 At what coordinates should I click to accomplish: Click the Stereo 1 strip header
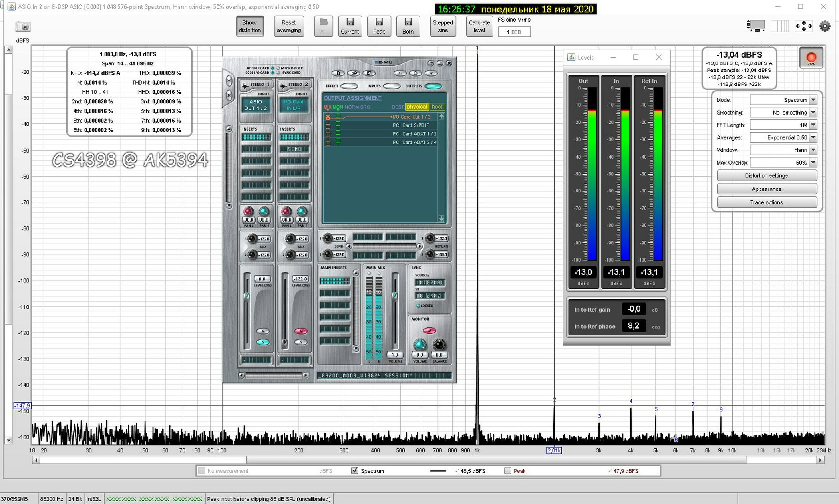(256, 85)
